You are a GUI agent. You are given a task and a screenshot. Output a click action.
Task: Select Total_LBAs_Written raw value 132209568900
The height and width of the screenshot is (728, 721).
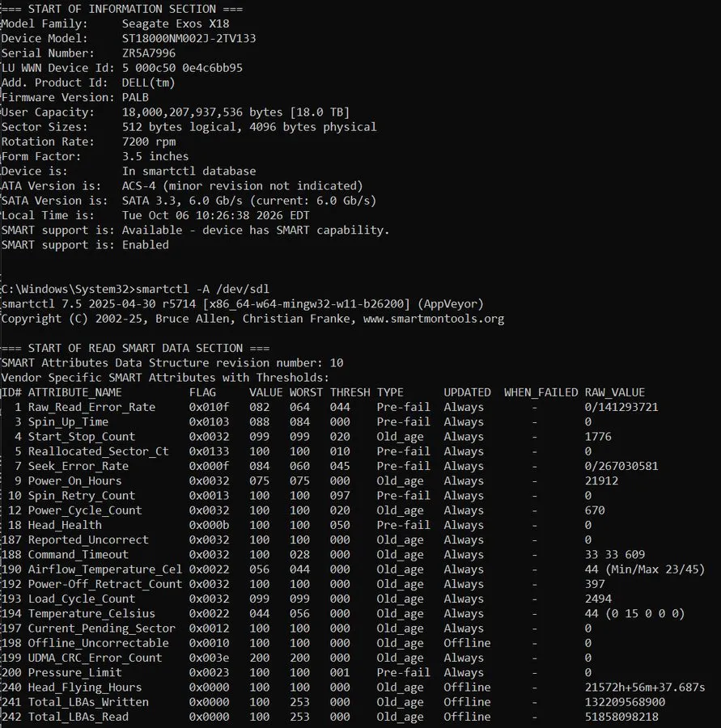tap(625, 702)
